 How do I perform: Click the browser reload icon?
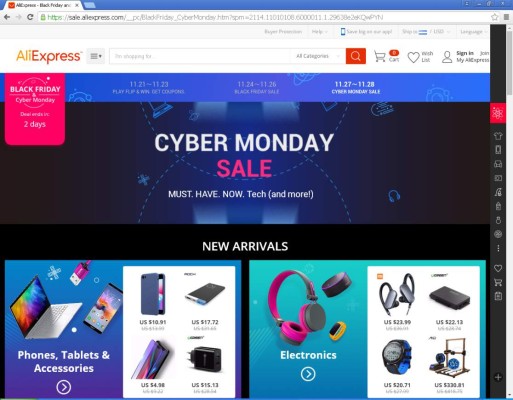[30, 17]
